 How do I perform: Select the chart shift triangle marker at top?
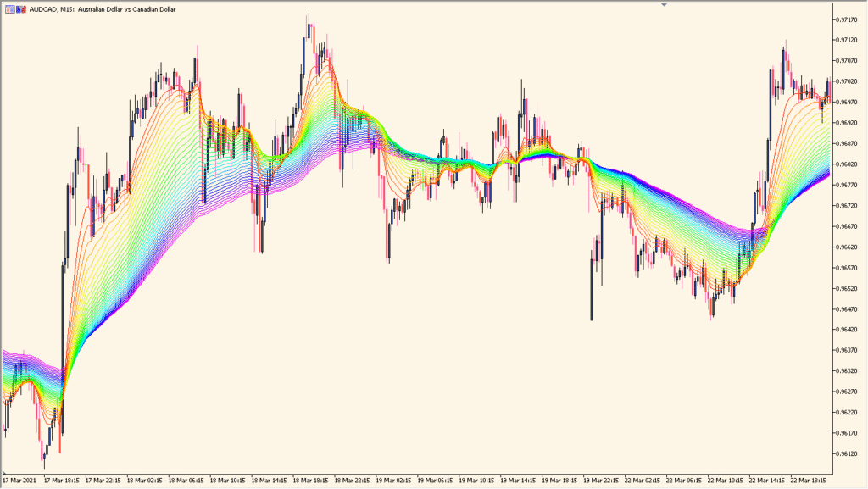[x=664, y=4]
